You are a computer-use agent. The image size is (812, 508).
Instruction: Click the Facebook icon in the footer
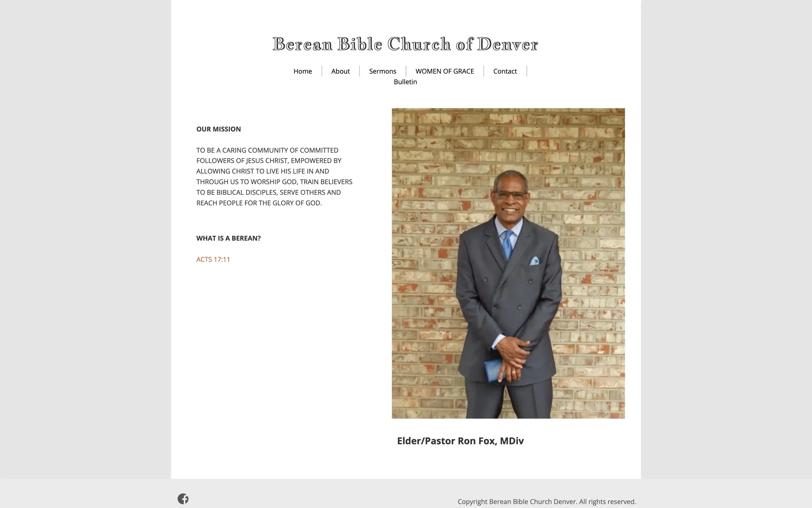pyautogui.click(x=183, y=499)
